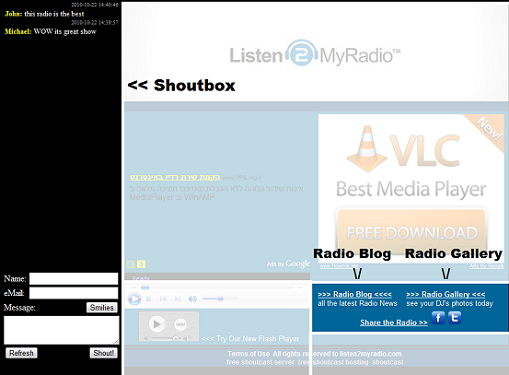Click inside the Message text area
The image size is (509, 375).
(61, 330)
